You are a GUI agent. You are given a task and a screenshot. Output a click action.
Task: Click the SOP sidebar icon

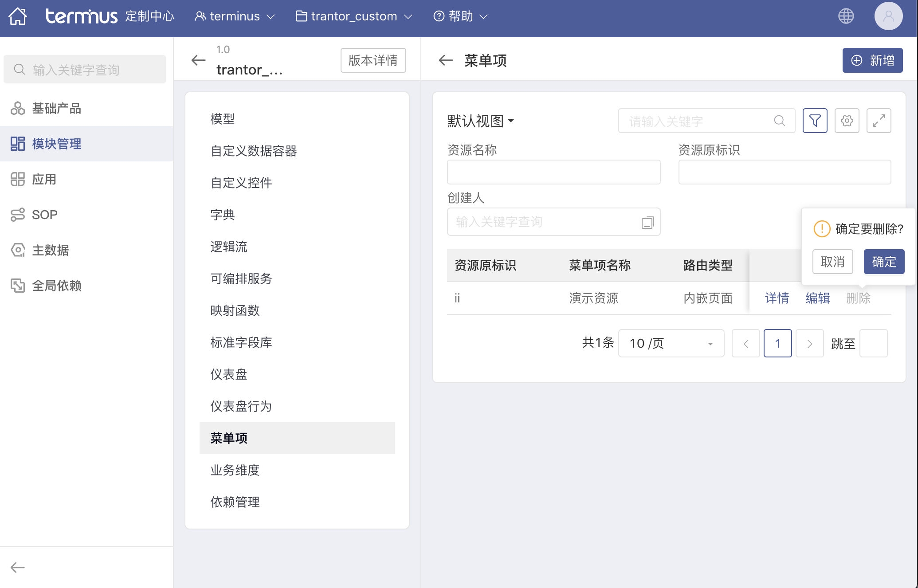point(18,215)
